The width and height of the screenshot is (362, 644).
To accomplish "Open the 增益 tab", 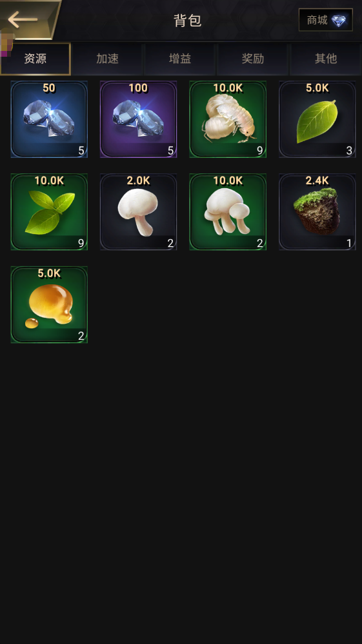I will point(180,59).
